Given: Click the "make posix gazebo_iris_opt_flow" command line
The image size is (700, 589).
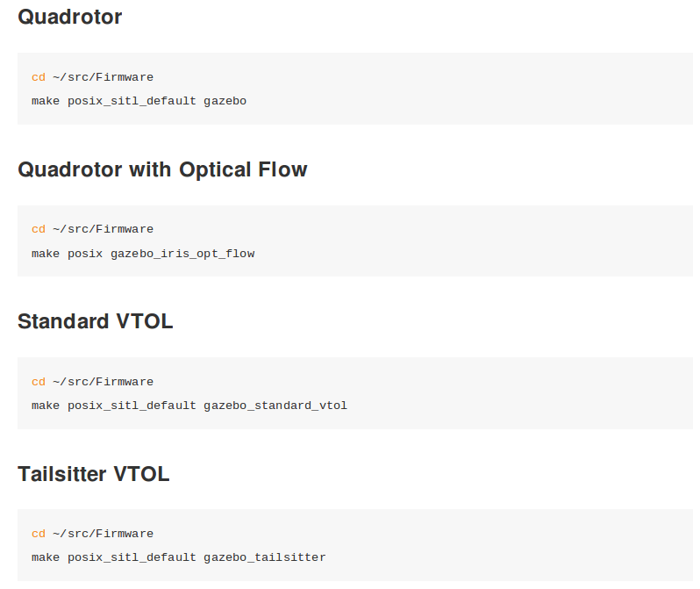Looking at the screenshot, I should (143, 254).
